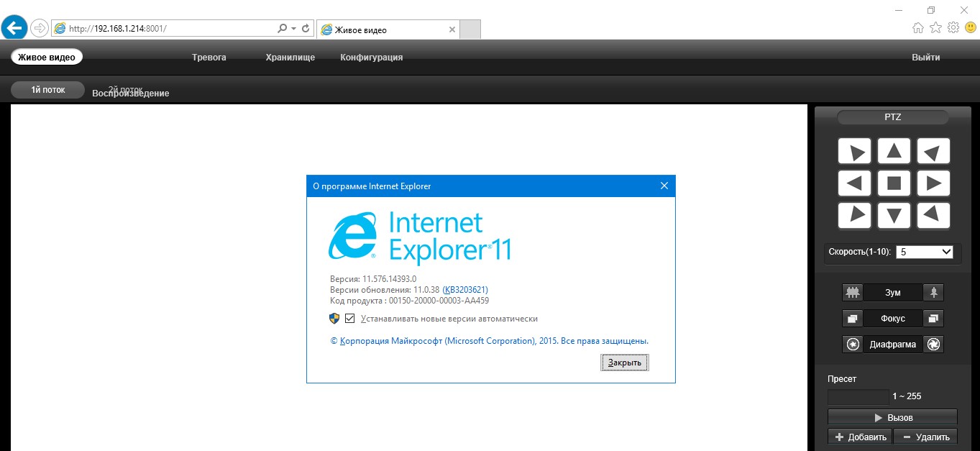This screenshot has width=980, height=451.
Task: Click the iris icon right of Диафрагма
Action: tap(933, 345)
